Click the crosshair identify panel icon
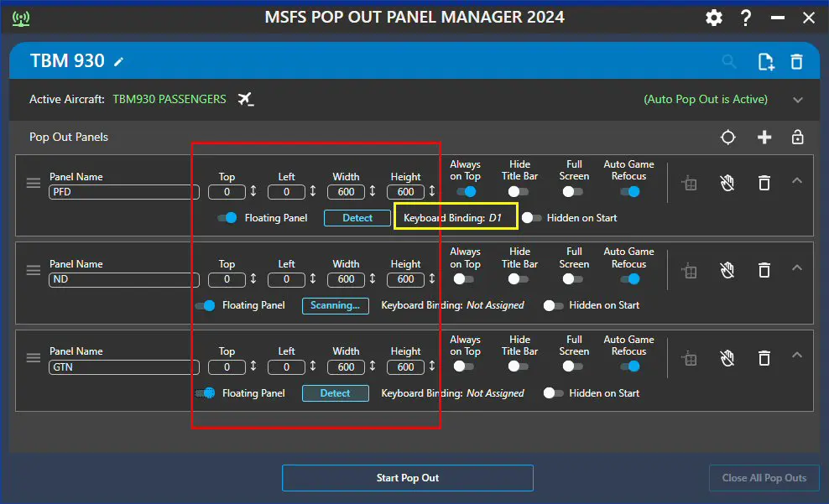 click(x=728, y=138)
